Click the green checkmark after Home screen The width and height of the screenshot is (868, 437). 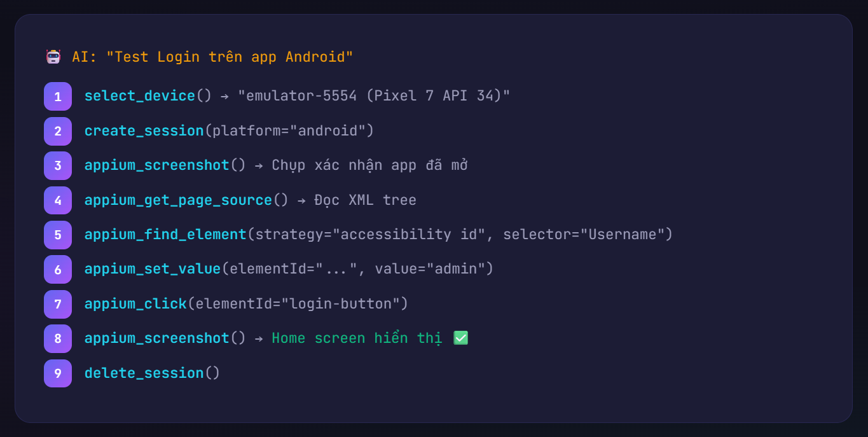click(x=460, y=338)
